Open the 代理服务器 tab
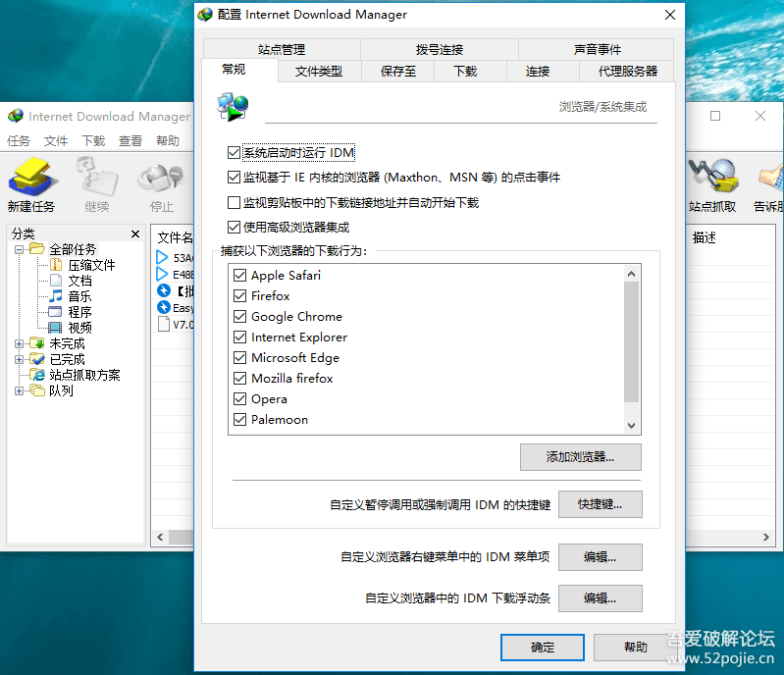784x675 pixels. (x=628, y=71)
